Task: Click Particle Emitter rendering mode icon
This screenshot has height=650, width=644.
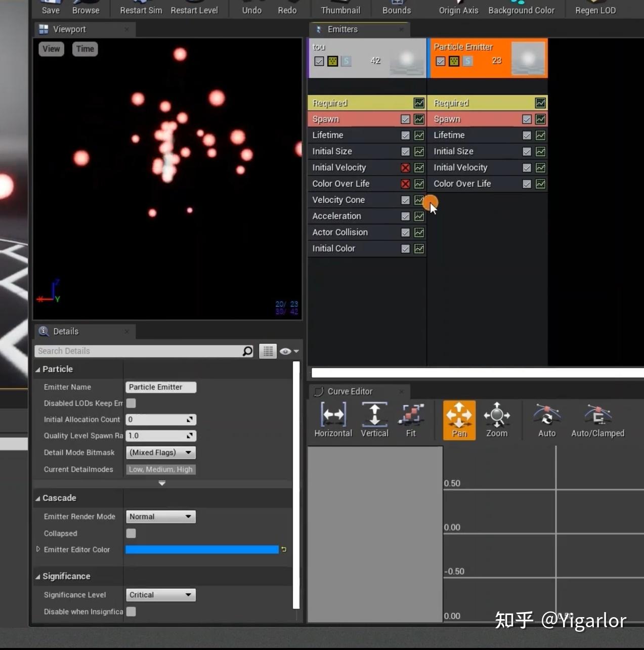Action: coord(454,61)
